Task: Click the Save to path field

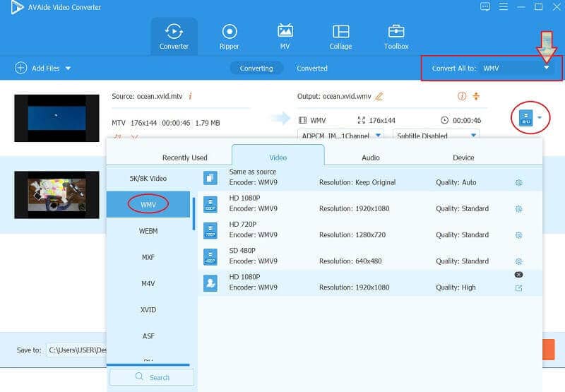Action: coord(76,350)
